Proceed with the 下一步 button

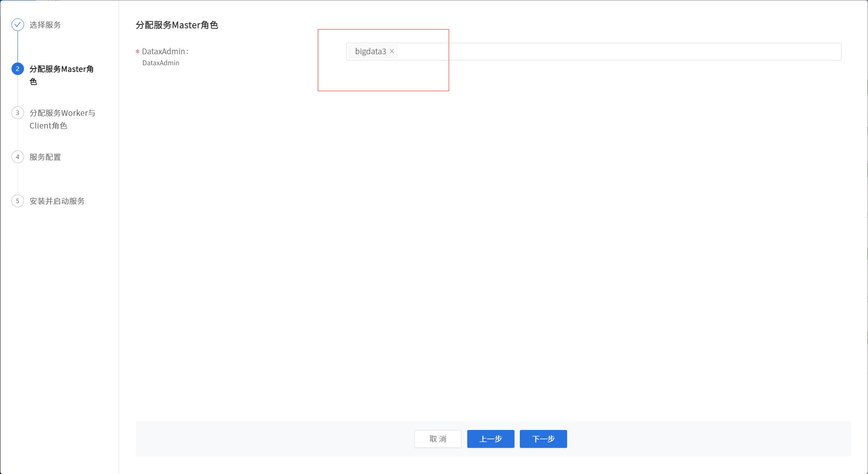543,439
